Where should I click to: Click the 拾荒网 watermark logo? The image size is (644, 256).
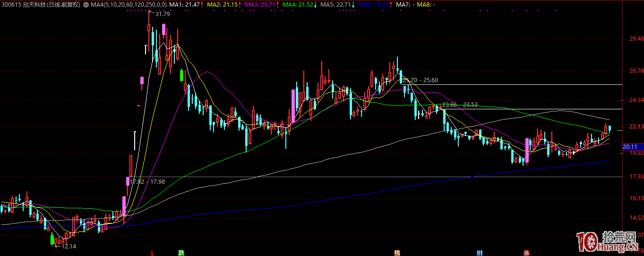[609, 242]
